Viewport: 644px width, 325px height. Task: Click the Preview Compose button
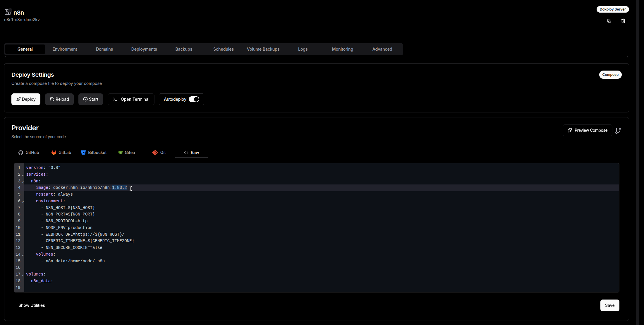click(x=588, y=130)
